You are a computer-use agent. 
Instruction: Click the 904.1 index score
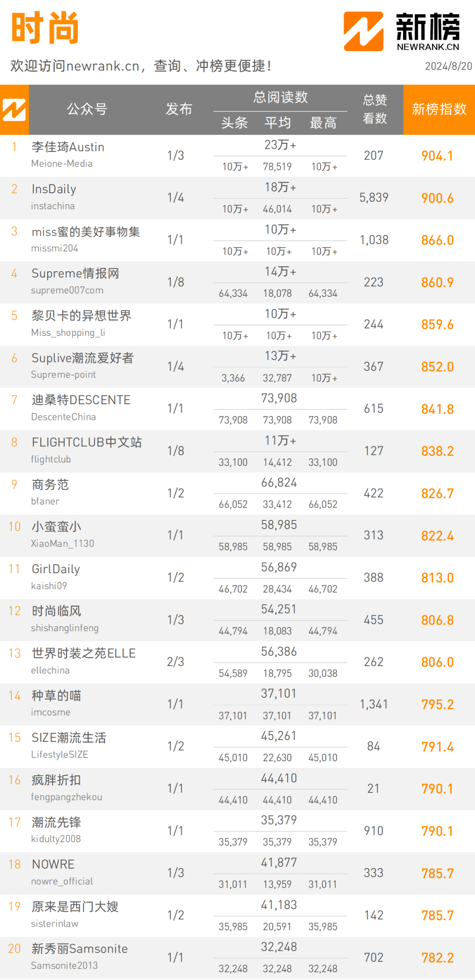pos(437,156)
